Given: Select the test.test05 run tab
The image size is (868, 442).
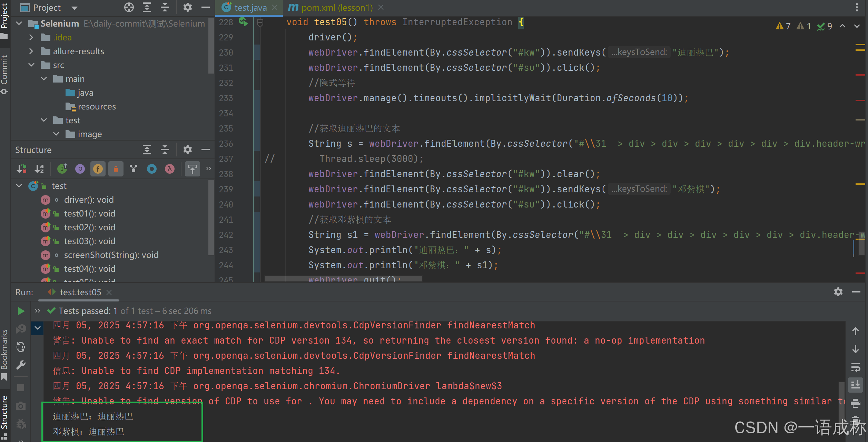Looking at the screenshot, I should point(80,292).
